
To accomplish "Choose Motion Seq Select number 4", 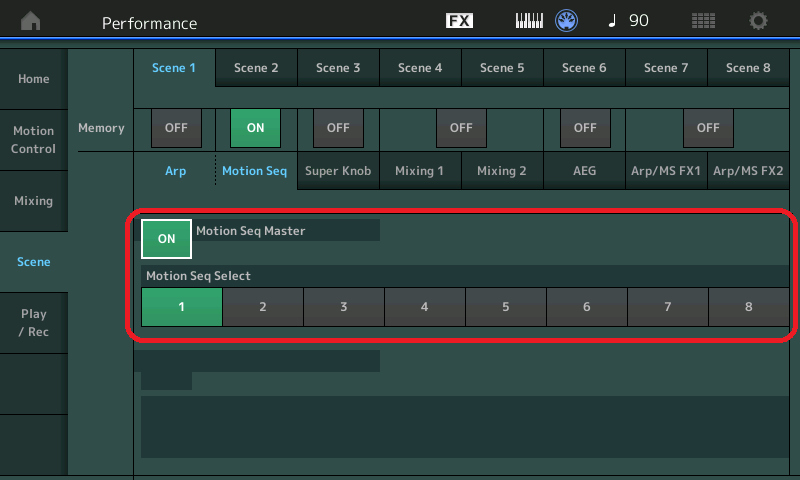I will pyautogui.click(x=424, y=307).
